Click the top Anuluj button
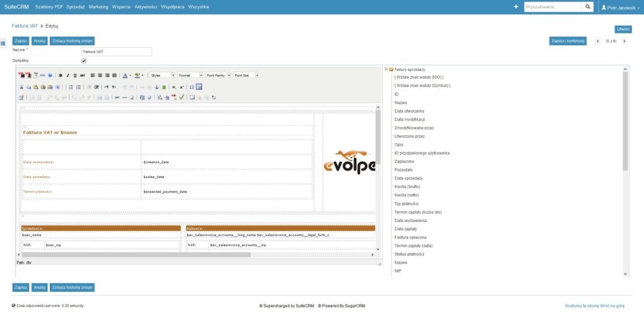Screen dimensions: 644x314 [40, 41]
